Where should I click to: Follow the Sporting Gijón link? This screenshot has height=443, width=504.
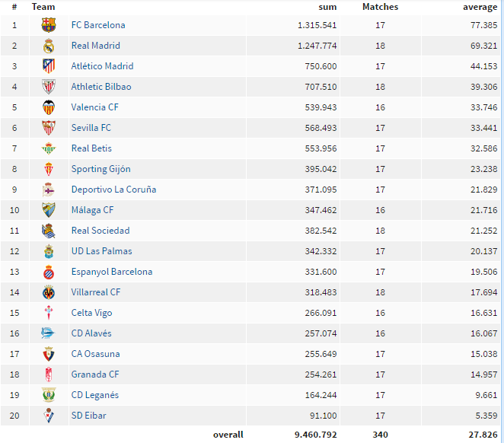pos(101,169)
